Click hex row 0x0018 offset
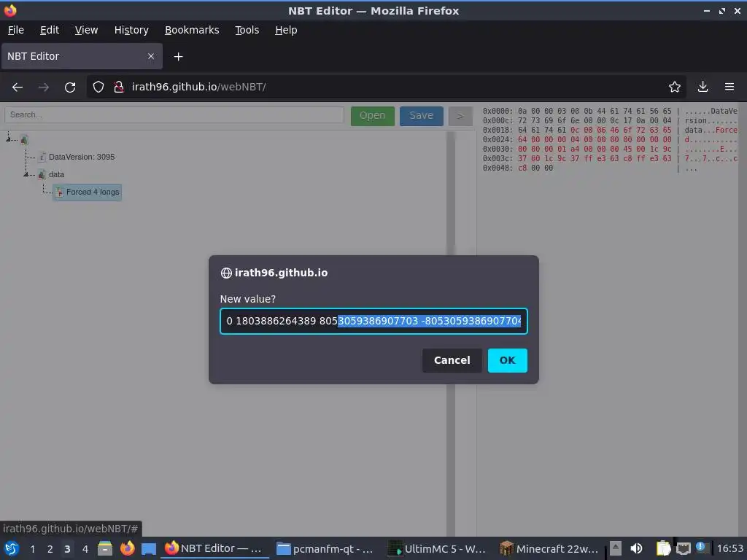Screen dimensions: 747x560 coord(498,130)
